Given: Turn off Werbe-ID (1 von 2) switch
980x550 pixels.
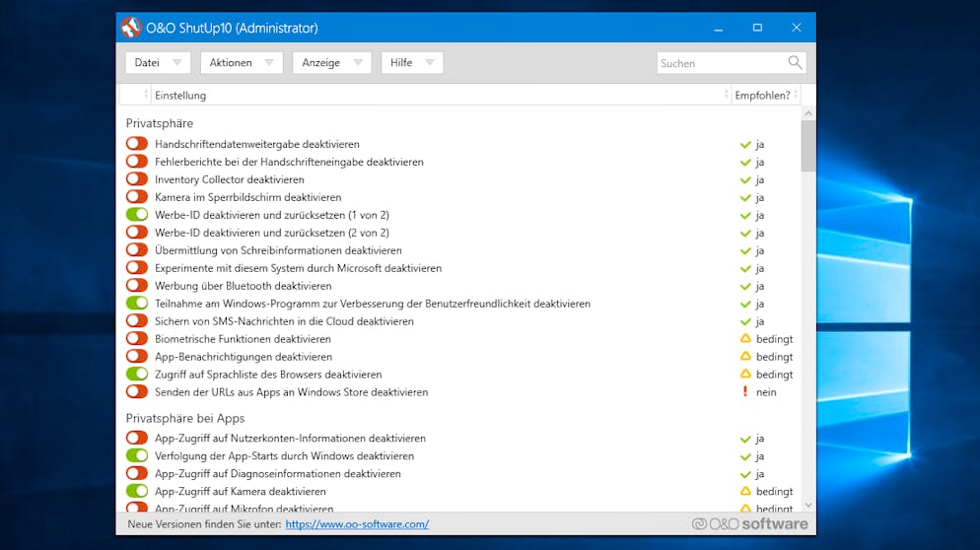Looking at the screenshot, I should tap(137, 214).
